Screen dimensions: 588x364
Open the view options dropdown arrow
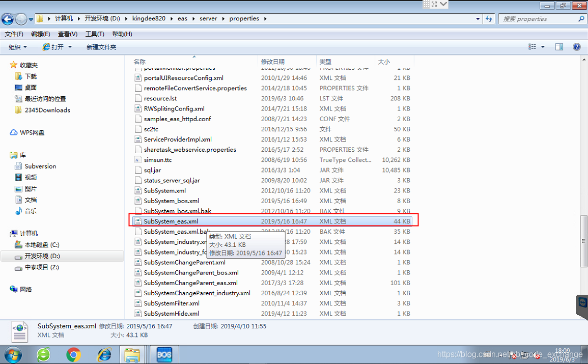(543, 47)
